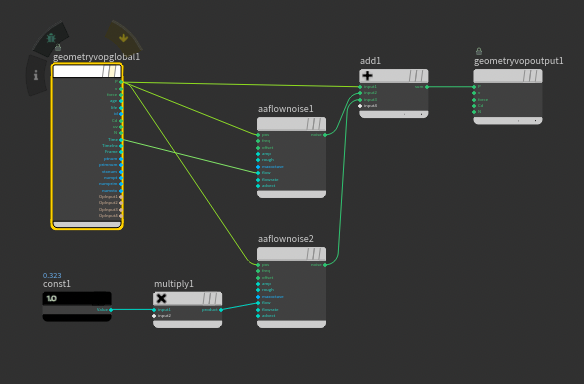
Task: Collapse aaflownoise2 via its footer bar
Action: pos(291,324)
